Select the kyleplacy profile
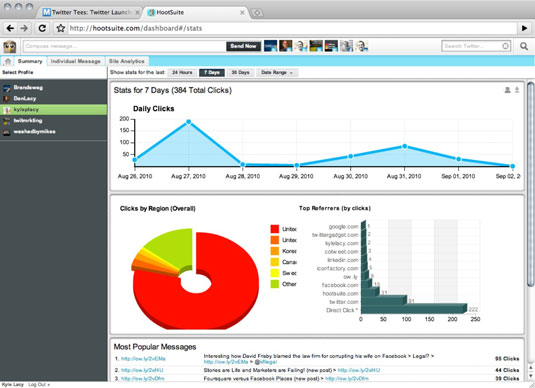 point(53,110)
